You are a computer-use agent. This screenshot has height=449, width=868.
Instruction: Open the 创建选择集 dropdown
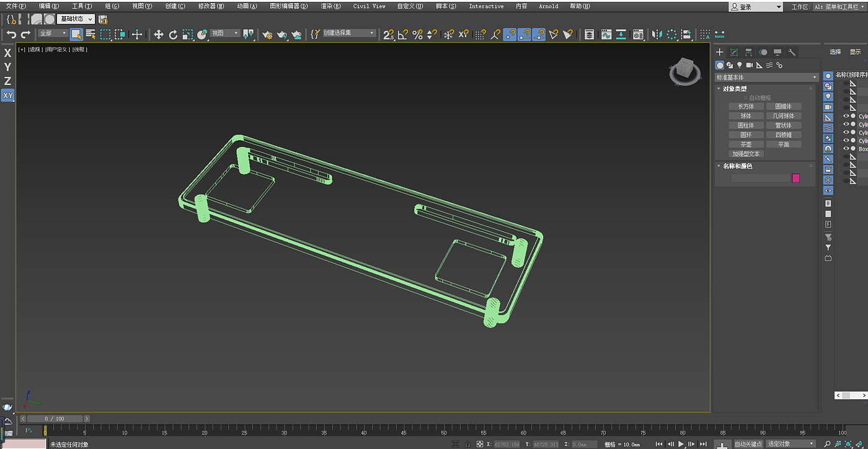pyautogui.click(x=348, y=33)
